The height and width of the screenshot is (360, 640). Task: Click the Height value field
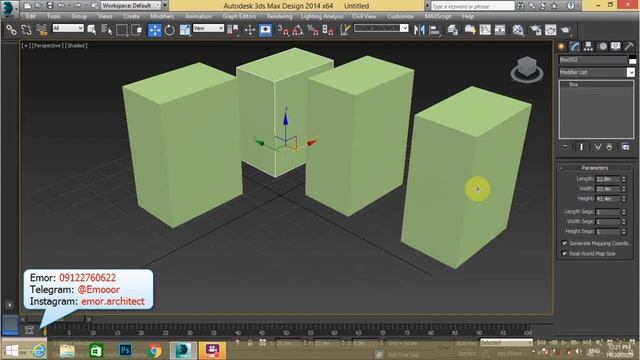pos(607,199)
